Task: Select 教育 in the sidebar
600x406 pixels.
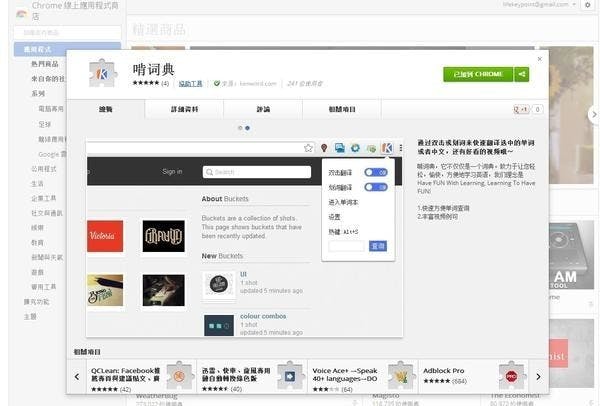Action: point(37,243)
